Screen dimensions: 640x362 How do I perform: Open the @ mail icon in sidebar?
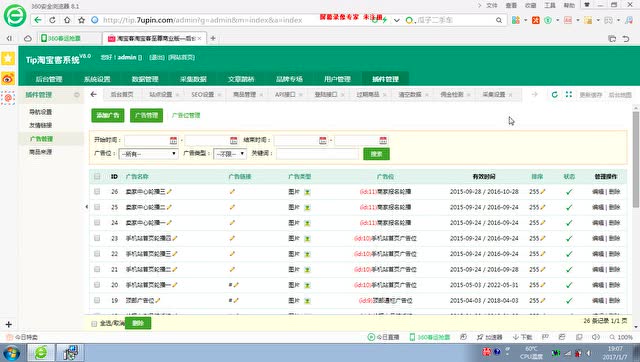tap(8, 98)
